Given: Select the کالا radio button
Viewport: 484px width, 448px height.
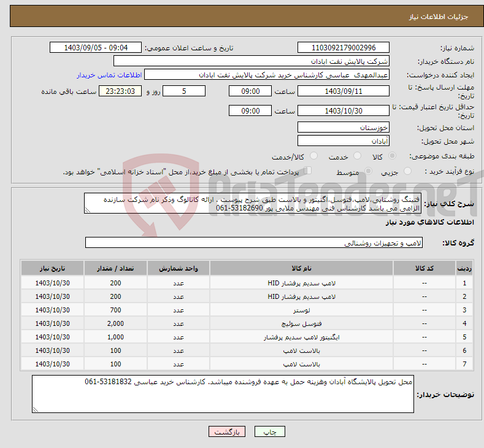Looking at the screenshot, I should 392,156.
